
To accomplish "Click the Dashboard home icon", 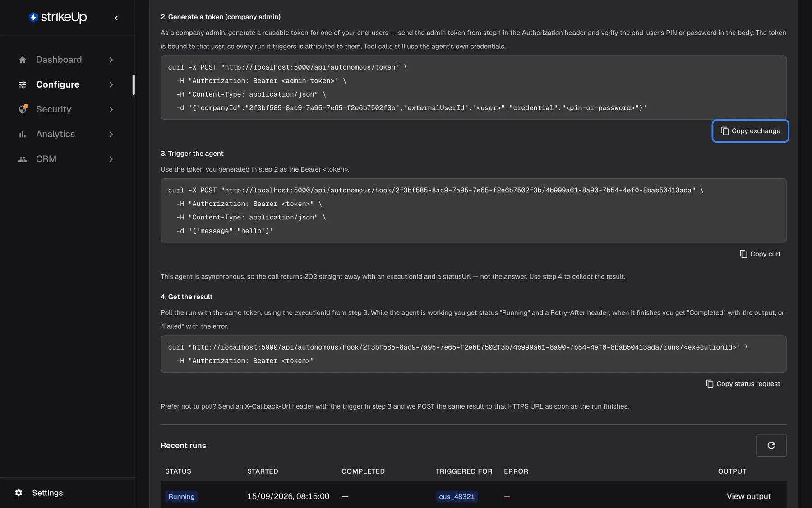I will [x=23, y=60].
